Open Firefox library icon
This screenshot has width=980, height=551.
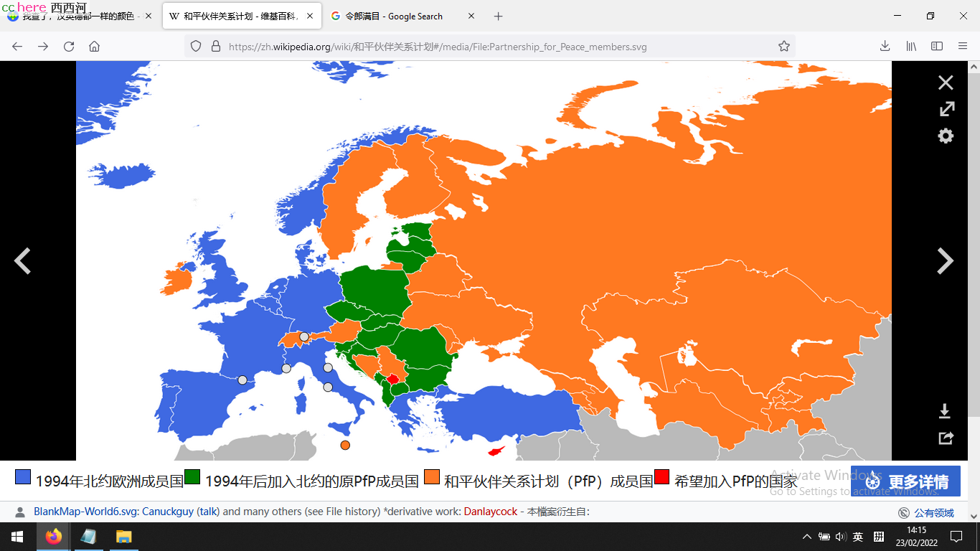(x=911, y=46)
